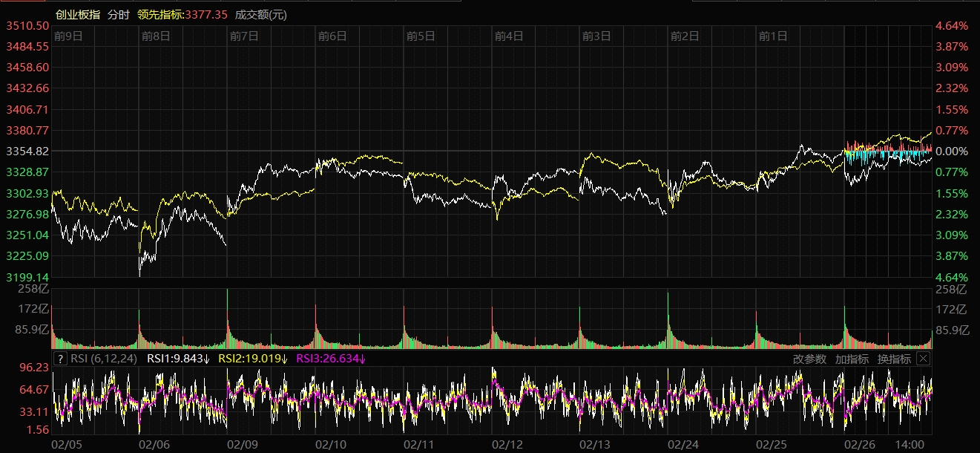Image resolution: width=980 pixels, height=453 pixels.
Task: Click 改参数 to edit RSI parameters
Action: tap(809, 359)
